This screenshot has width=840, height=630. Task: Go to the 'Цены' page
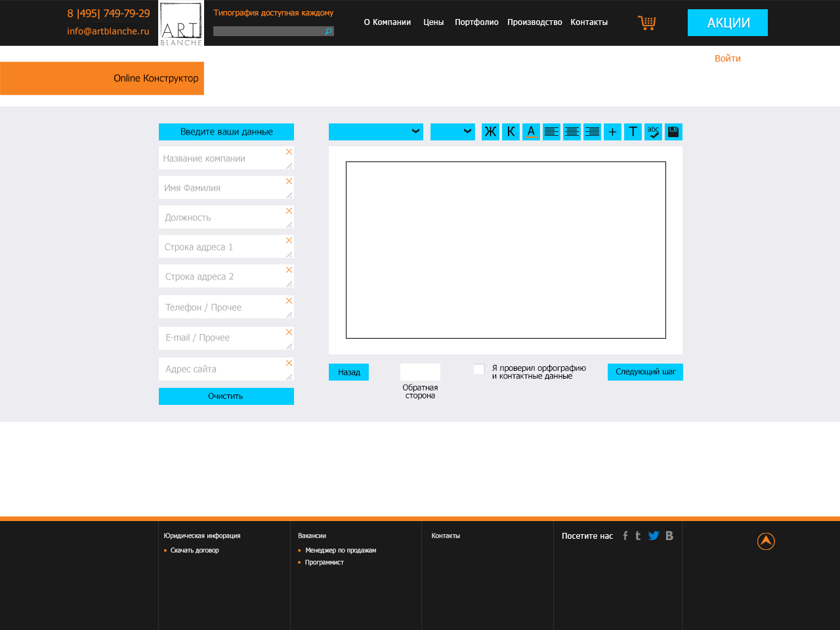pos(434,22)
